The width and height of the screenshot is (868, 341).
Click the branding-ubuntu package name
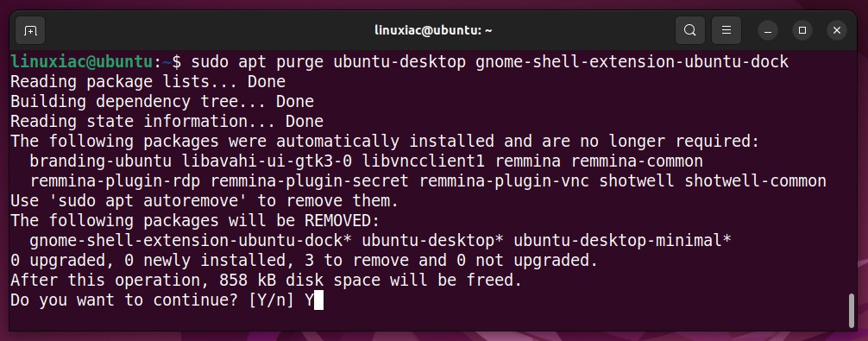pyautogui.click(x=100, y=161)
